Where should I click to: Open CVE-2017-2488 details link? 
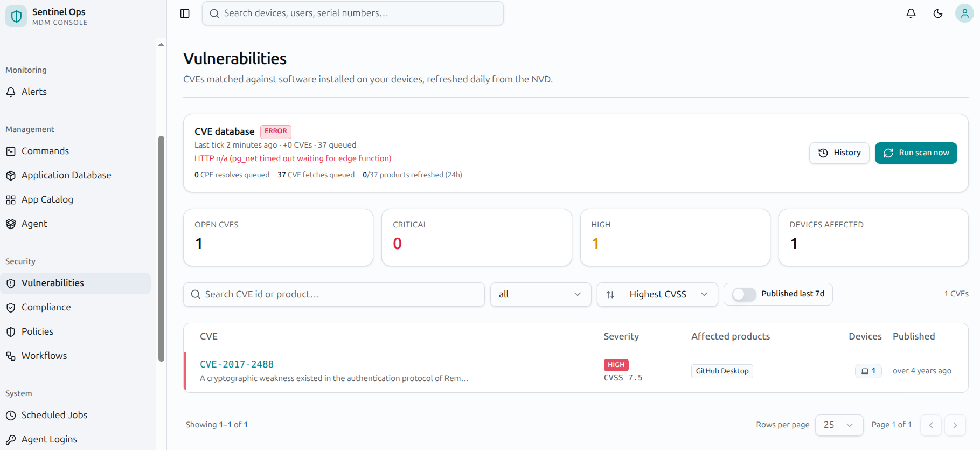(237, 364)
